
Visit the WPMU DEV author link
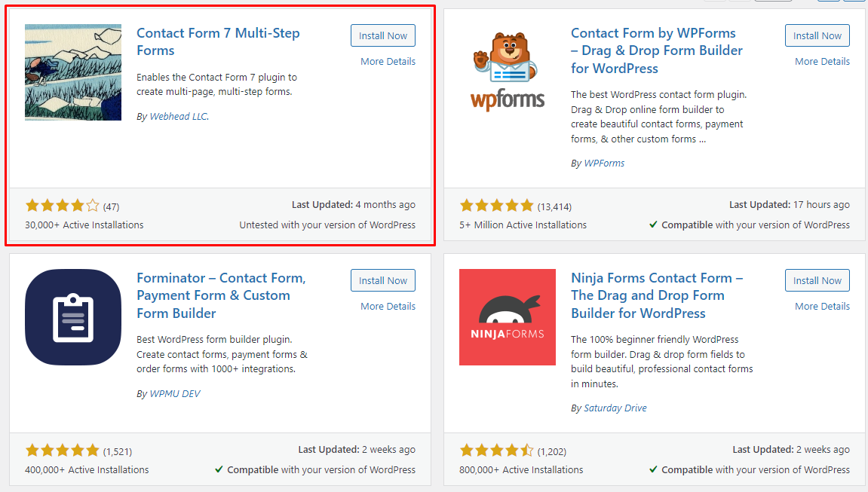pos(175,393)
